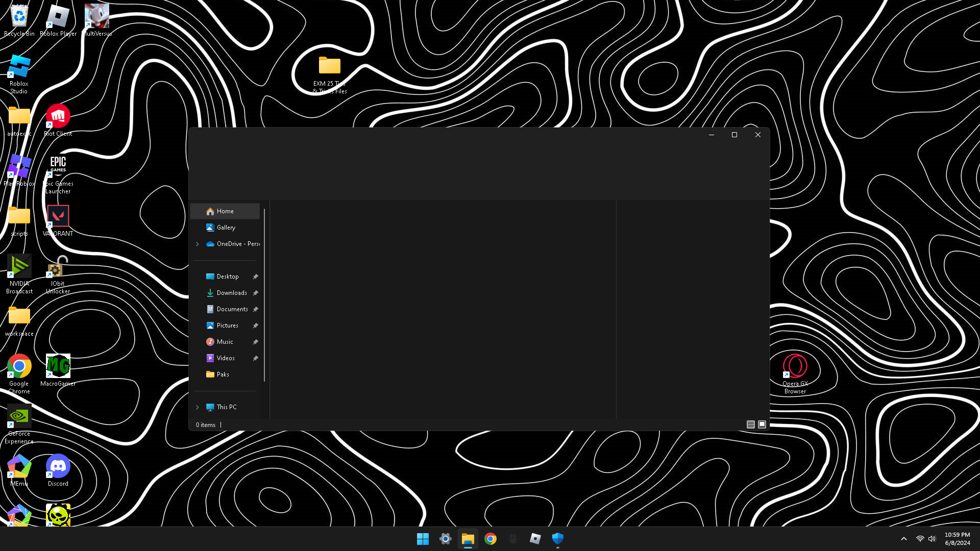Expand the OneDrive - Personal node
The width and height of the screenshot is (980, 551).
198,244
